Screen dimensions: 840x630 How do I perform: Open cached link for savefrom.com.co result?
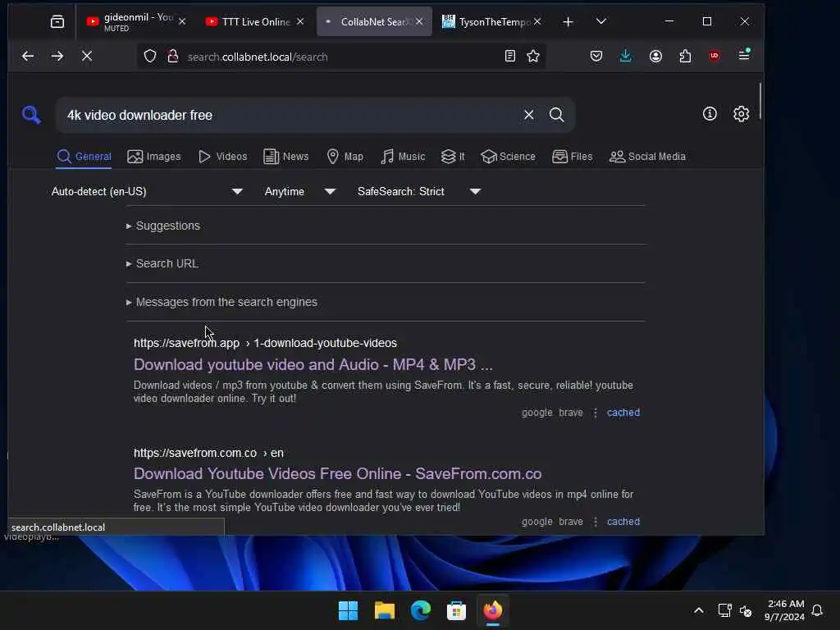pyautogui.click(x=623, y=521)
